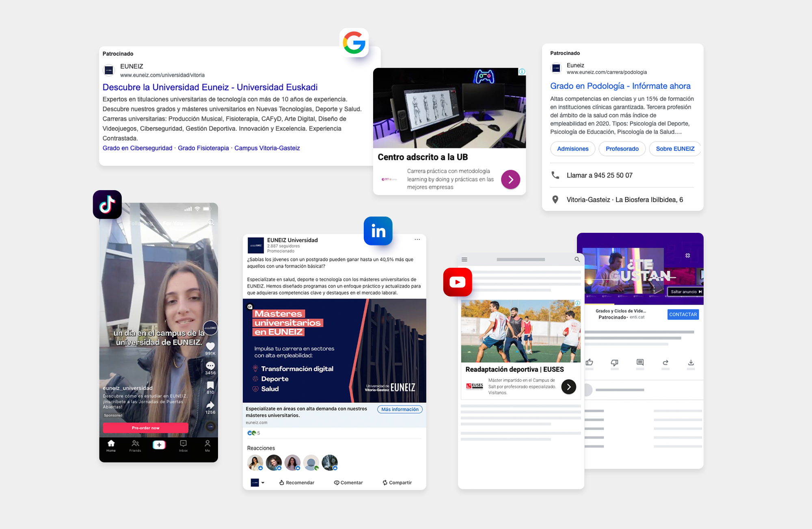This screenshot has width=812, height=529.
Task: Click the YouTube download icon
Action: pyautogui.click(x=691, y=362)
